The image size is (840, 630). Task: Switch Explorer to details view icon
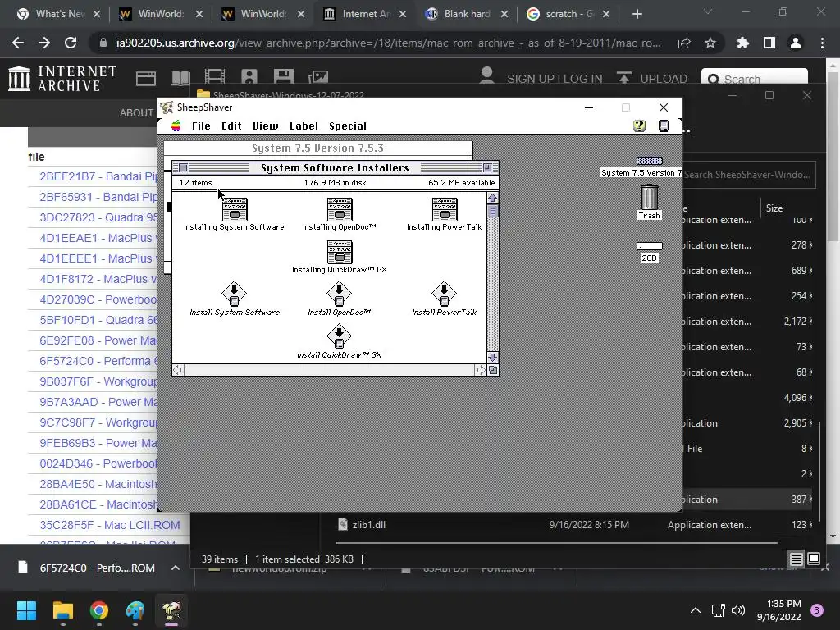coord(796,559)
